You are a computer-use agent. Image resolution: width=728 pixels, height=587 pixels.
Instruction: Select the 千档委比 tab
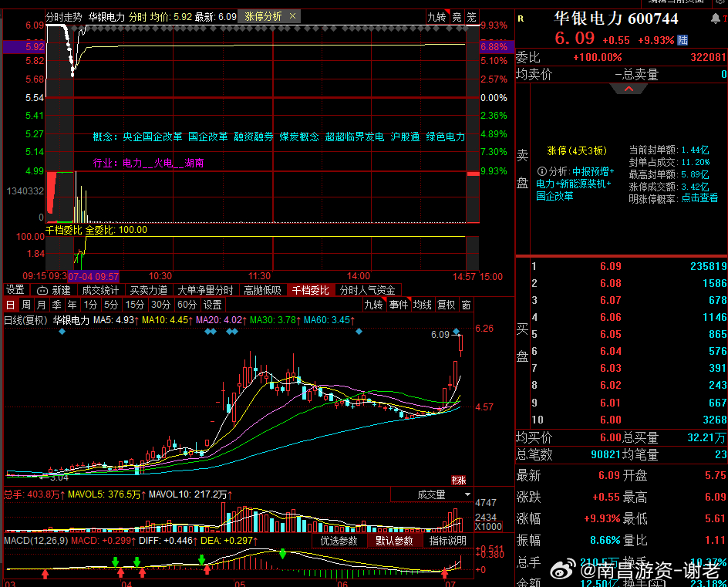(x=310, y=290)
